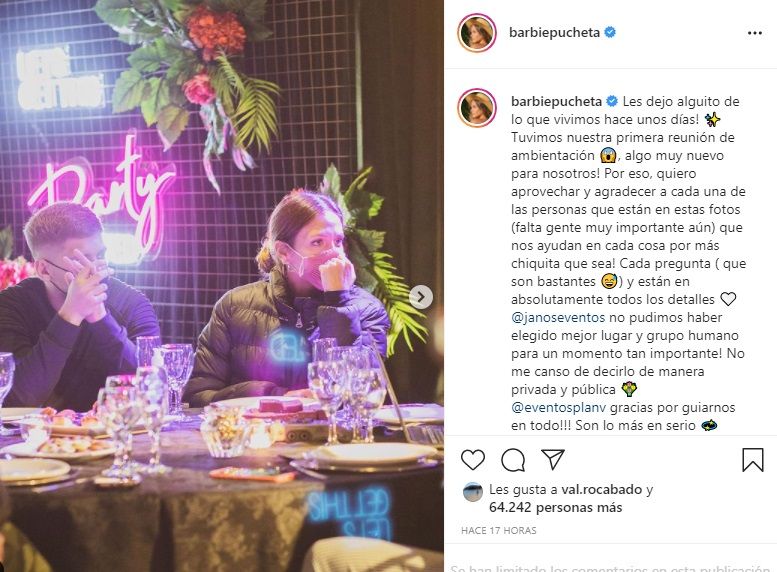777x572 pixels.
Task: Open comments via speech bubble icon
Action: [513, 459]
